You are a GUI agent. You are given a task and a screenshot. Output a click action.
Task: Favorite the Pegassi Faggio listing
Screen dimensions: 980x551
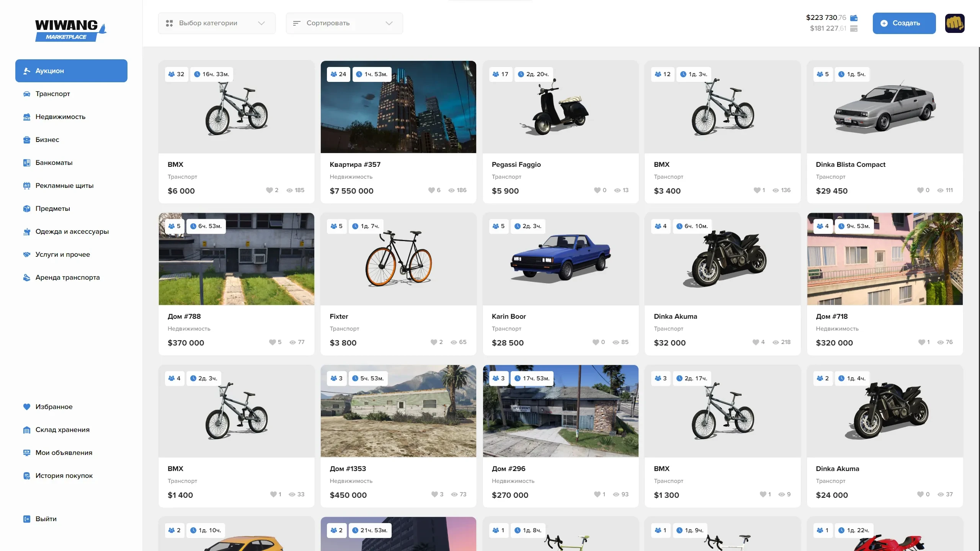[597, 190]
